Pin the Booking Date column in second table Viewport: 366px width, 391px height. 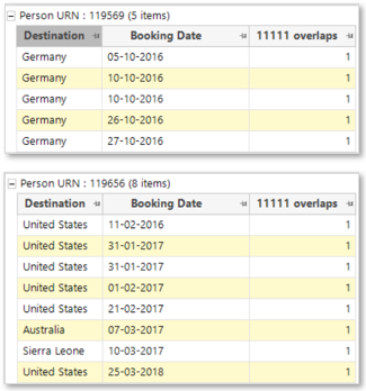[x=244, y=204]
